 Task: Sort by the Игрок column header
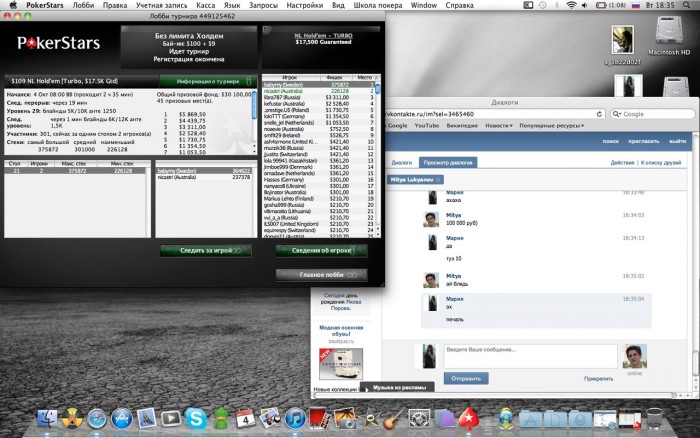click(x=289, y=78)
